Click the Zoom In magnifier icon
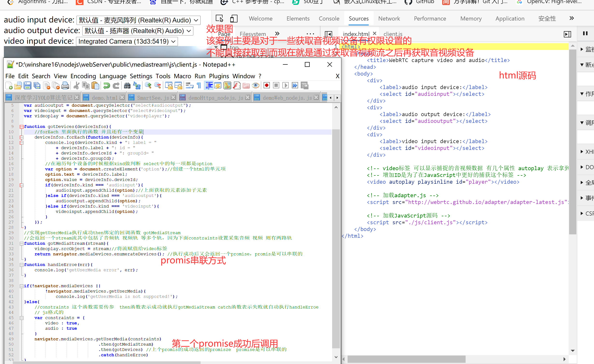 pyautogui.click(x=148, y=85)
